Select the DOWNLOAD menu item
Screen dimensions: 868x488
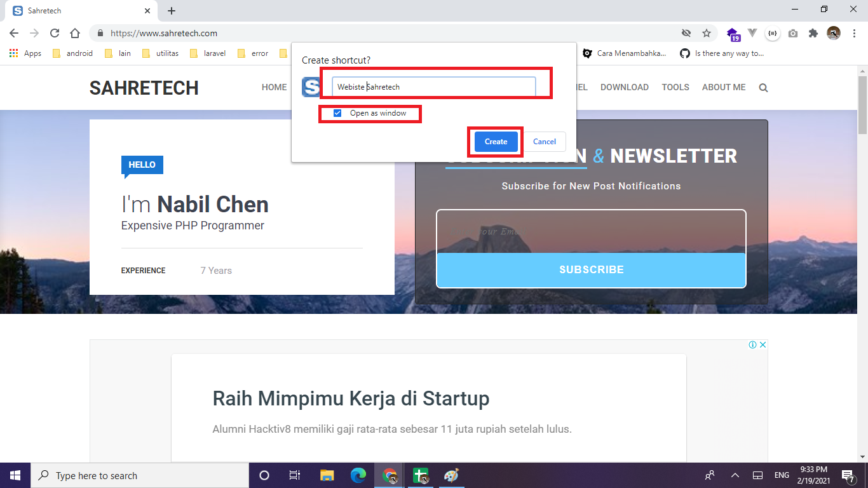tap(624, 87)
